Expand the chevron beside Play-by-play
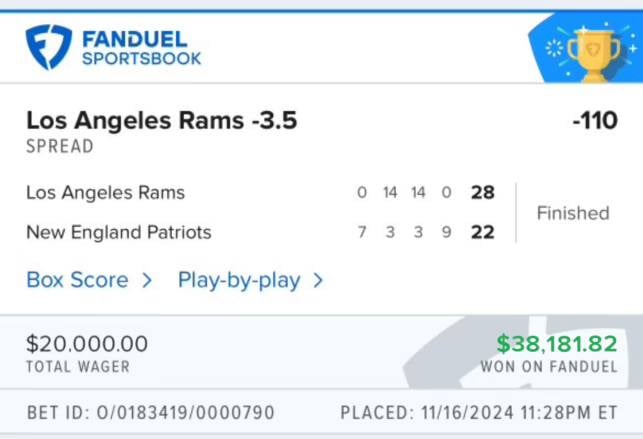Viewport: 643px width, 439px height. 318,280
